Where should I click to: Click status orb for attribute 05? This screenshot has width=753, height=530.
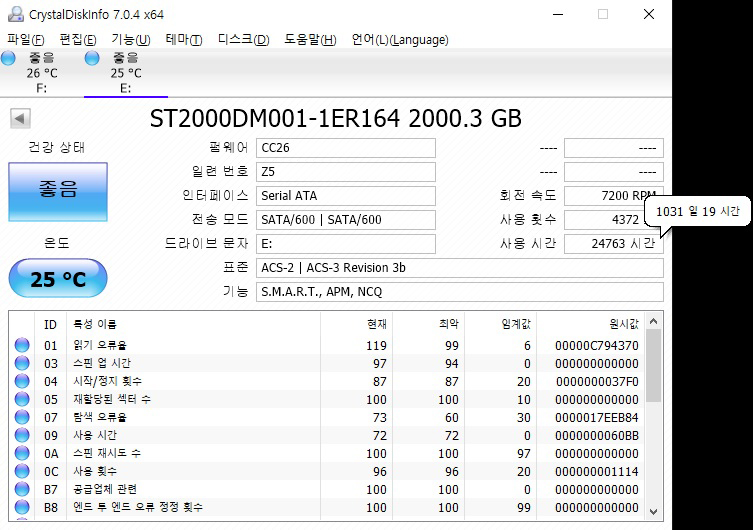(22, 399)
